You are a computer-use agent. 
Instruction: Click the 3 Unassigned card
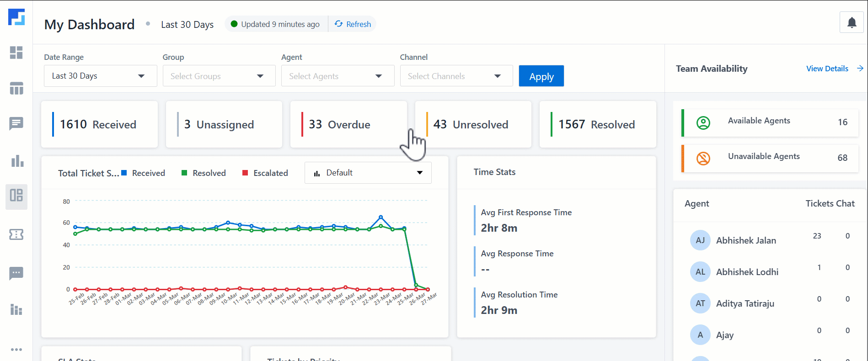tap(224, 124)
